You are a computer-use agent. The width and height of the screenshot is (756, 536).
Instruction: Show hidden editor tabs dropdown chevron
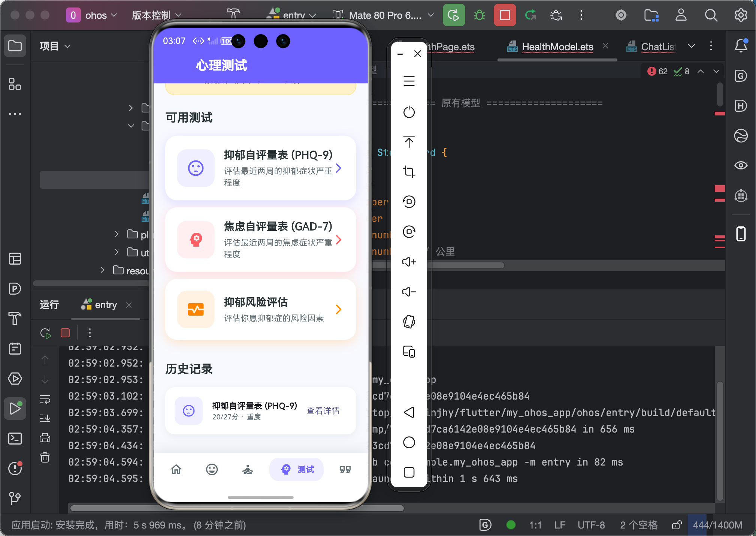coord(692,46)
